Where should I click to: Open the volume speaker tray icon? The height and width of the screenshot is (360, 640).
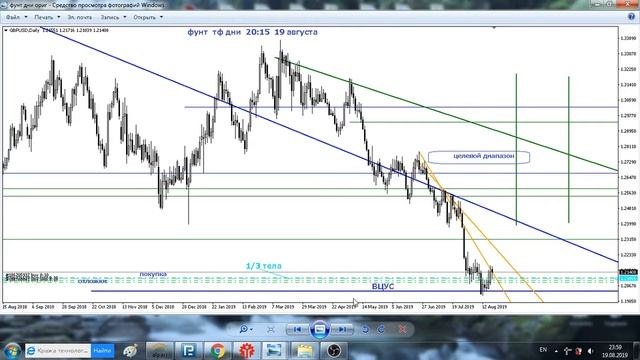[590, 351]
